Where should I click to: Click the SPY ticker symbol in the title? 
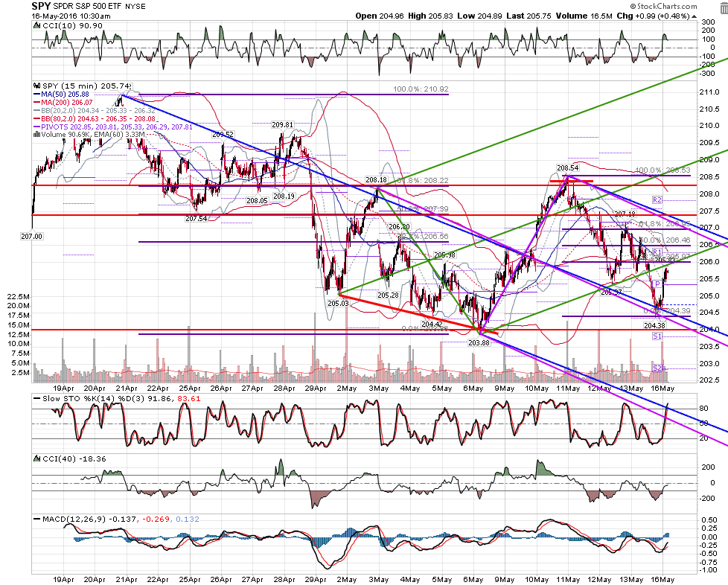41,6
